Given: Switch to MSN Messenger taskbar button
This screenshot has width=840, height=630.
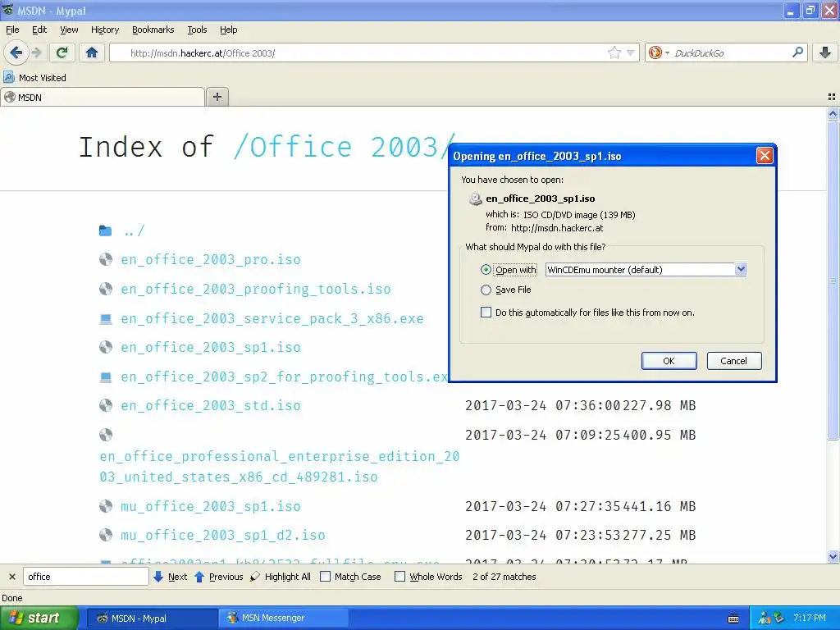Looking at the screenshot, I should point(283,618).
